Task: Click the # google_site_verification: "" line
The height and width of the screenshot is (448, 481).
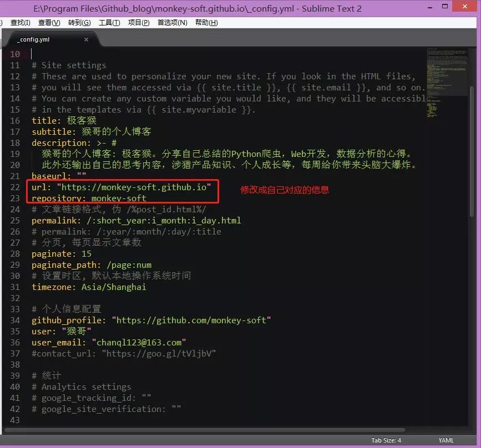Action: click(107, 409)
